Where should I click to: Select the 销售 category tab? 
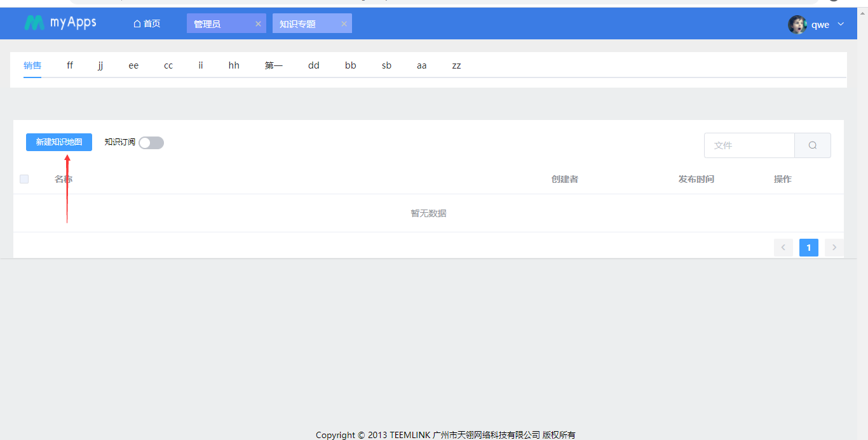[32, 65]
